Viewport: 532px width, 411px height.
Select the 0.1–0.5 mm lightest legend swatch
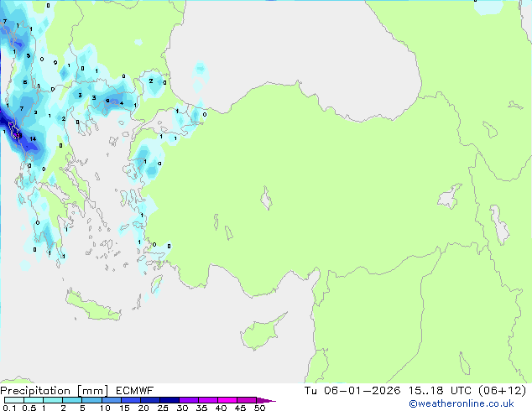tap(14, 400)
